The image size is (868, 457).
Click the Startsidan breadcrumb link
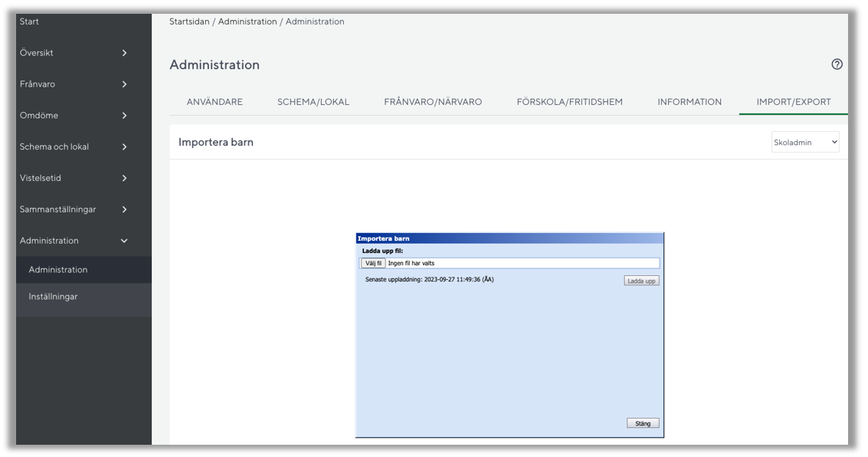point(190,21)
